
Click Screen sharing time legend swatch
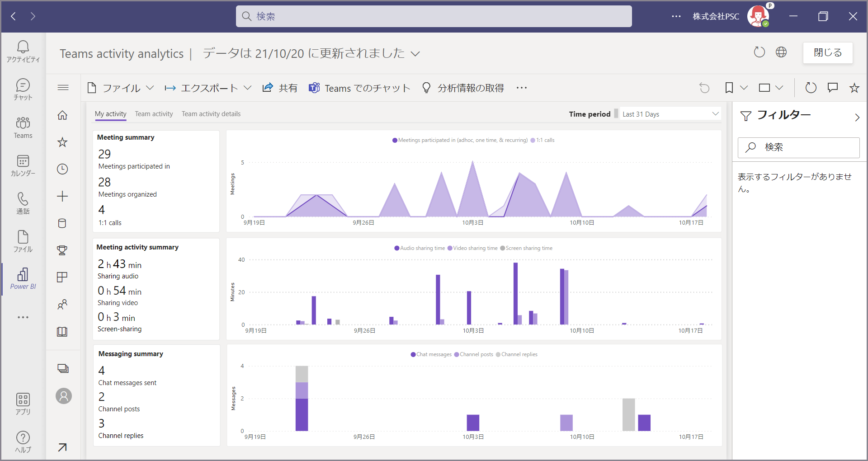(502, 248)
